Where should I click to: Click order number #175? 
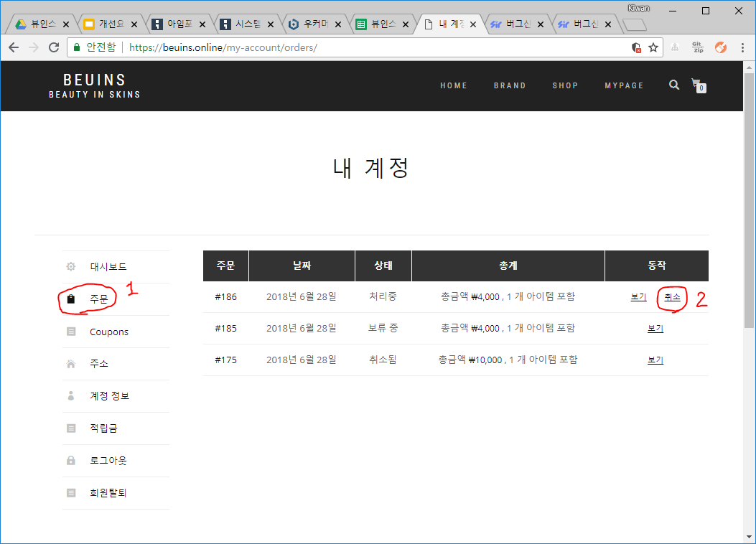click(x=225, y=360)
